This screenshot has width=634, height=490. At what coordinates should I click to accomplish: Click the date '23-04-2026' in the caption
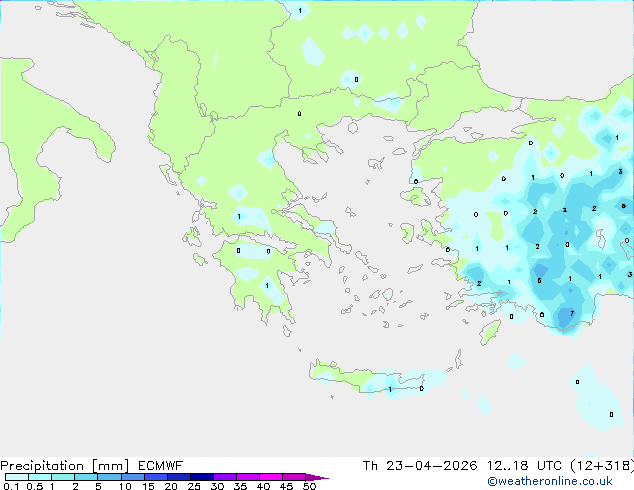[x=431, y=466]
